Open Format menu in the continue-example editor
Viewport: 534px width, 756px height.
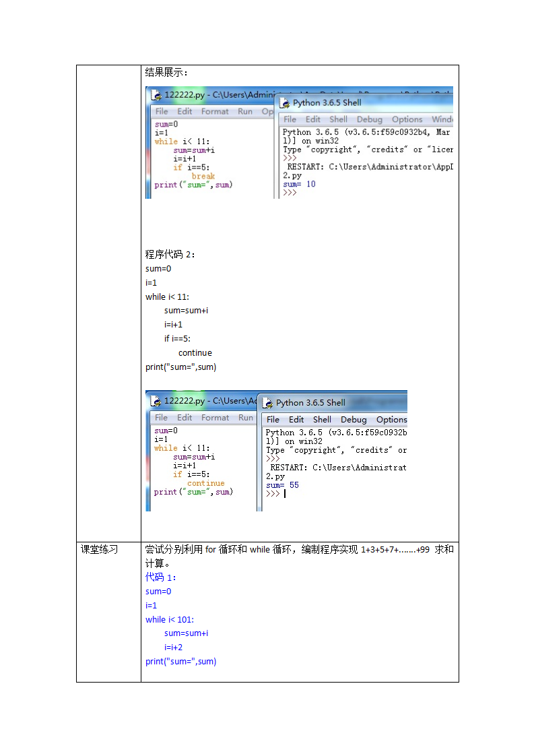pos(215,418)
